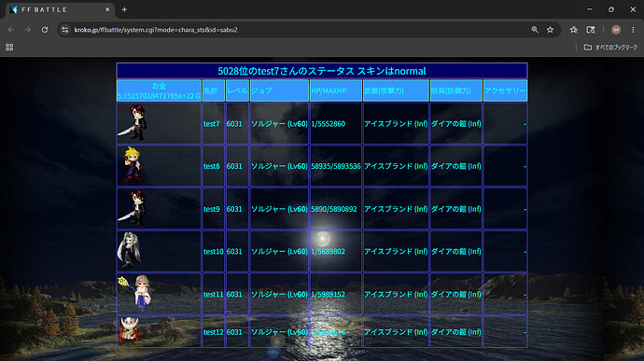Click test12 red-robed character sprite
Screen dimensions: 644x361
click(x=129, y=330)
